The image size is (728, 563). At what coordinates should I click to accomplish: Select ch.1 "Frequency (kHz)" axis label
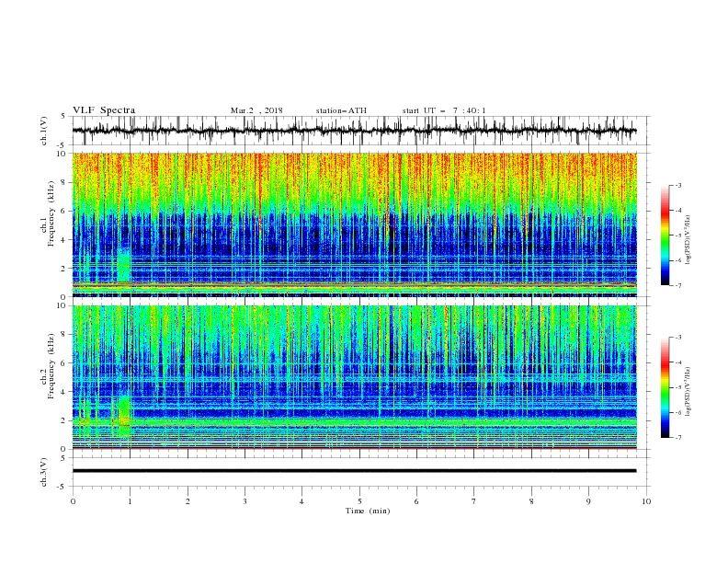[51, 213]
